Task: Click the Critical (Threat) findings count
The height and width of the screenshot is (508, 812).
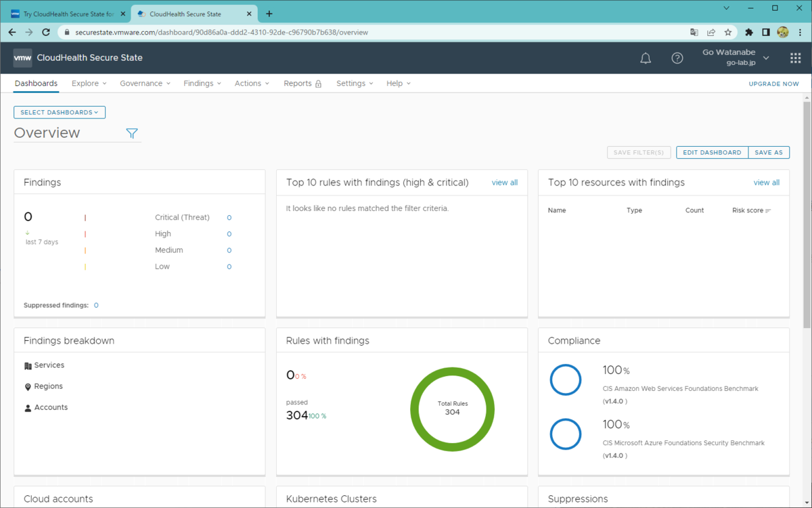Action: point(229,218)
